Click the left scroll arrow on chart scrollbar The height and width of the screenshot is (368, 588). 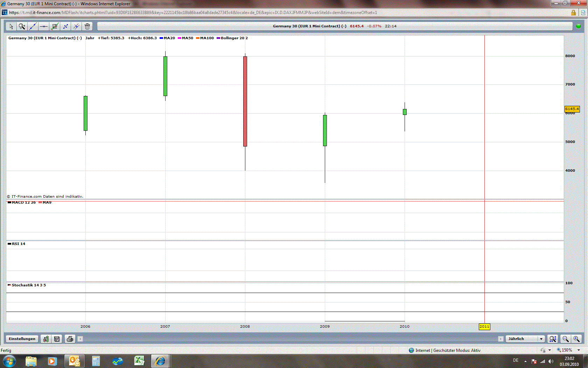click(x=80, y=339)
